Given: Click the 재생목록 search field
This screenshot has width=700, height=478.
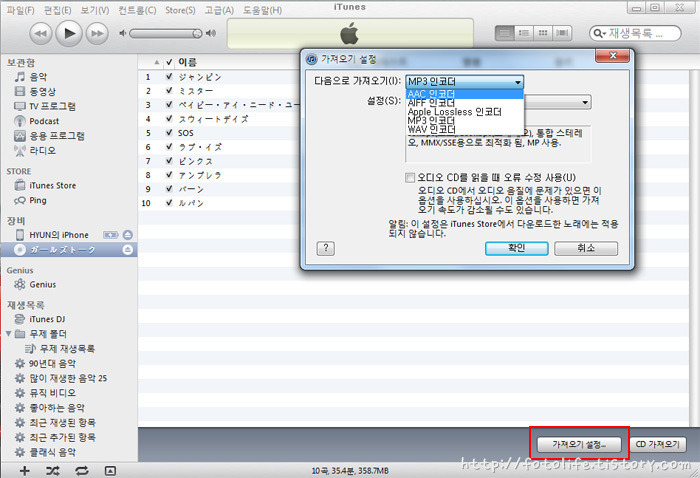Looking at the screenshot, I should click(635, 33).
